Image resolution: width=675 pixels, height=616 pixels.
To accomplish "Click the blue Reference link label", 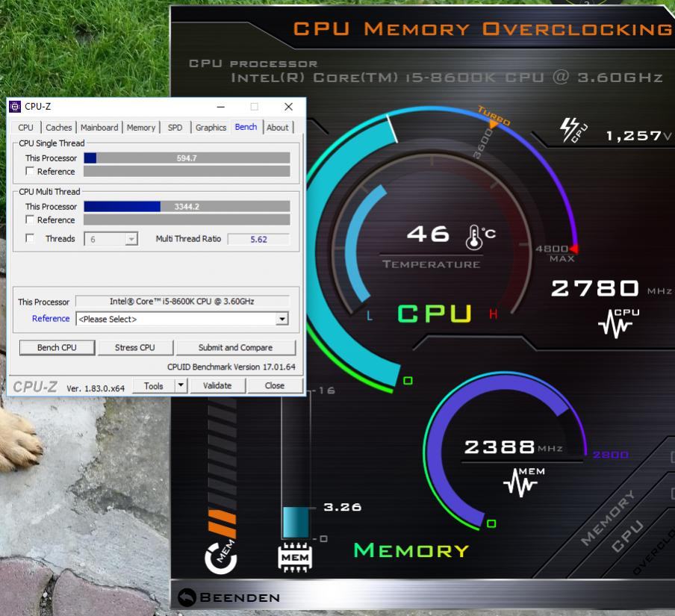I will coord(51,319).
